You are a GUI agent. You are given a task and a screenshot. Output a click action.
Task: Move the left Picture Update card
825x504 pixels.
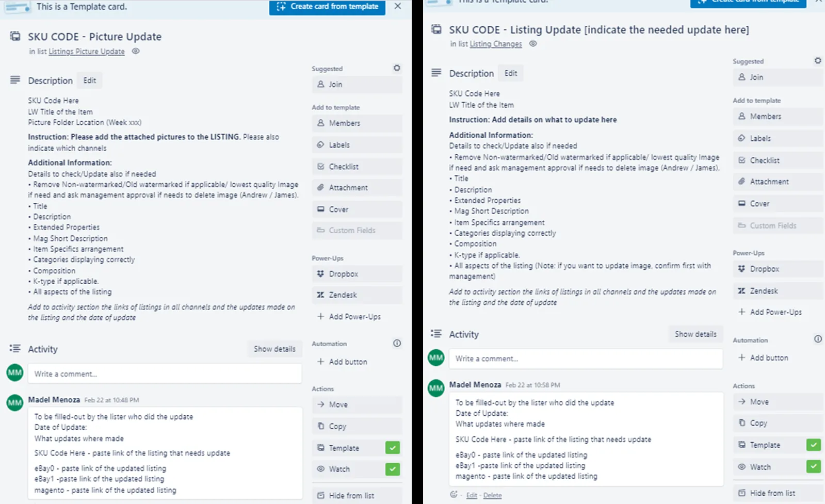pyautogui.click(x=357, y=405)
